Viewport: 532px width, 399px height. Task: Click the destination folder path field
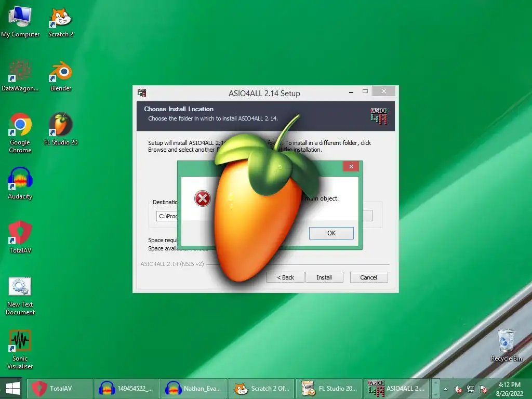pos(167,216)
